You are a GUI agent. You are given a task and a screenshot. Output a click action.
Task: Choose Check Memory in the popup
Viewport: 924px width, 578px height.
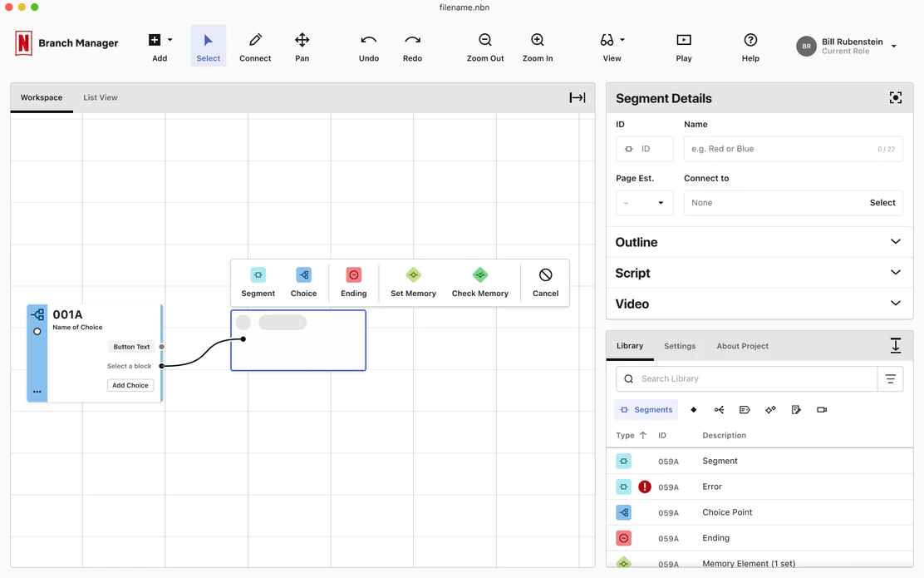tap(479, 283)
